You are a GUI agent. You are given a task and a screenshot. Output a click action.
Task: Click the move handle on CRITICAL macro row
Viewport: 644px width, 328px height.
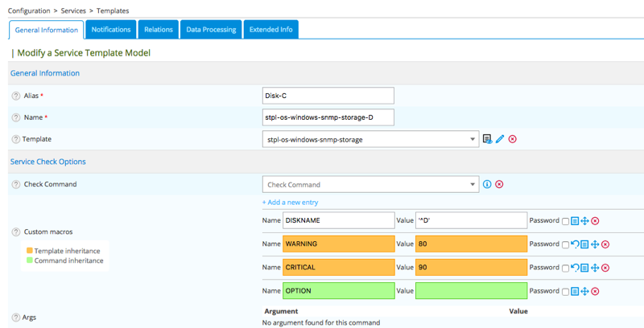click(595, 268)
